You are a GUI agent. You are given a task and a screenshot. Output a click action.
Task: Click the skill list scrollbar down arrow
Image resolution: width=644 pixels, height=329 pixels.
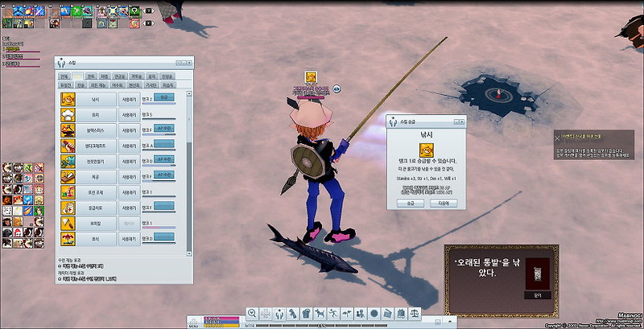click(x=189, y=253)
